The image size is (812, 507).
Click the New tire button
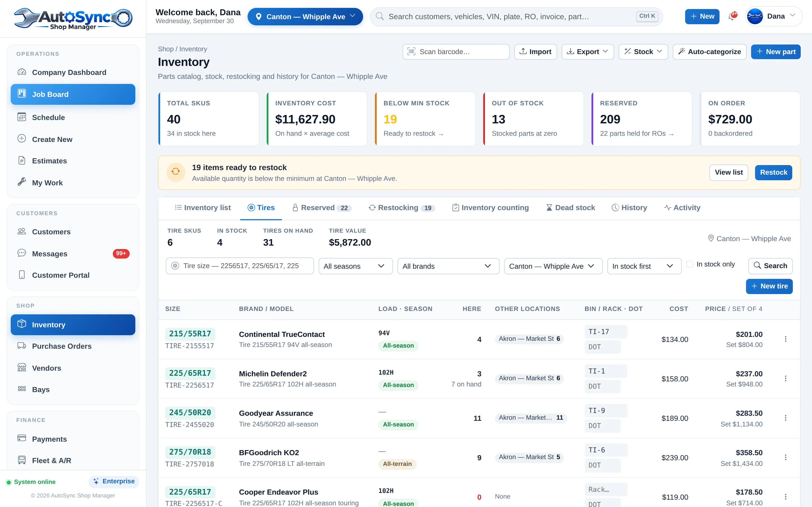769,286
